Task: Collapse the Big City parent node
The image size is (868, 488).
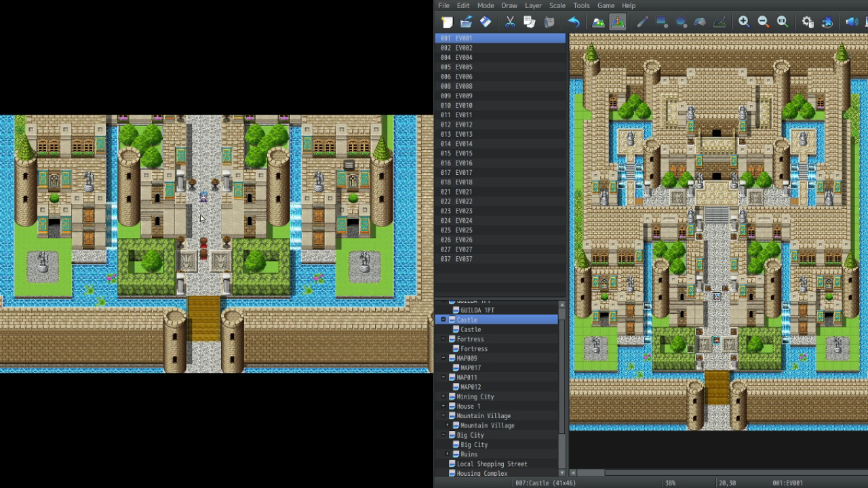Action: (443, 435)
